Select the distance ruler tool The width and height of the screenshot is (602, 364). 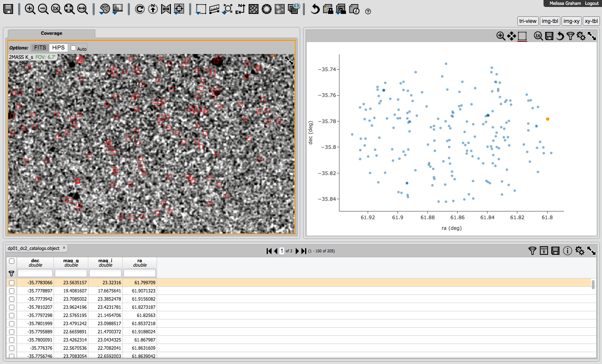[x=214, y=9]
